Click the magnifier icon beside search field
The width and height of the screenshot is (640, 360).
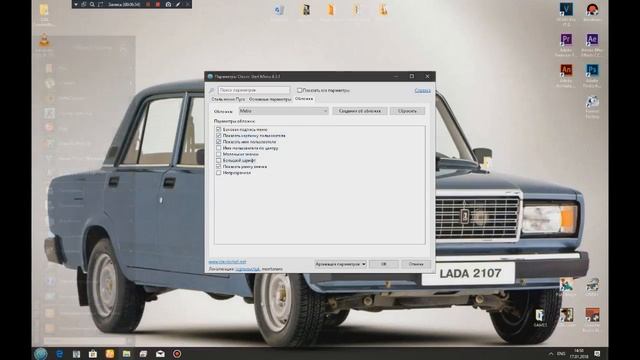coord(212,90)
